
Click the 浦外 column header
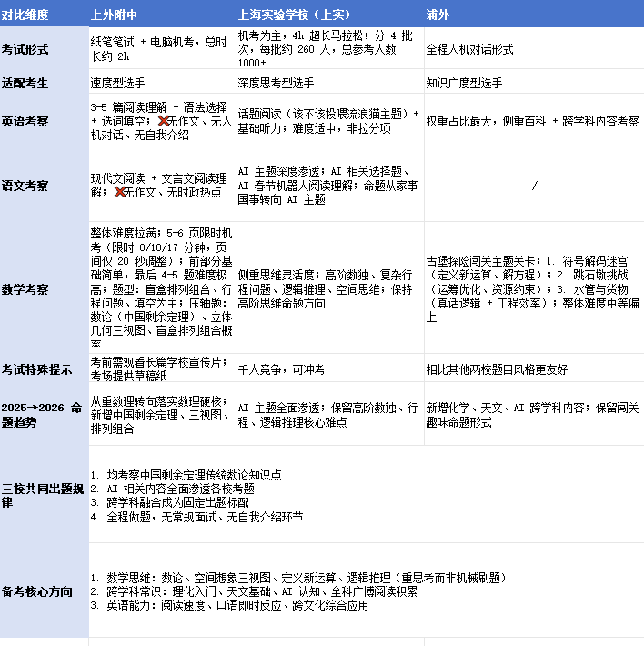pos(534,14)
